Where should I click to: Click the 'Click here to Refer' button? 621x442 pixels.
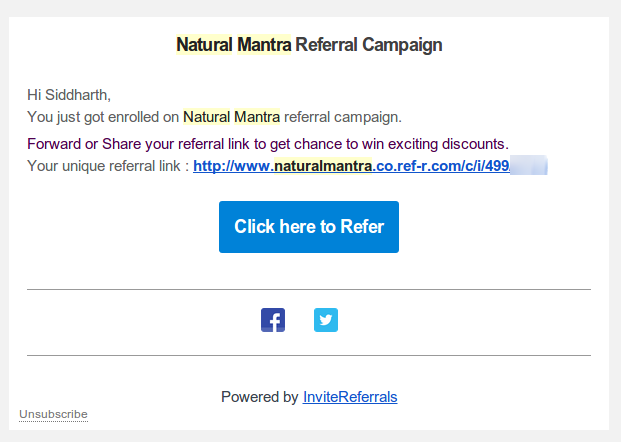click(x=309, y=227)
